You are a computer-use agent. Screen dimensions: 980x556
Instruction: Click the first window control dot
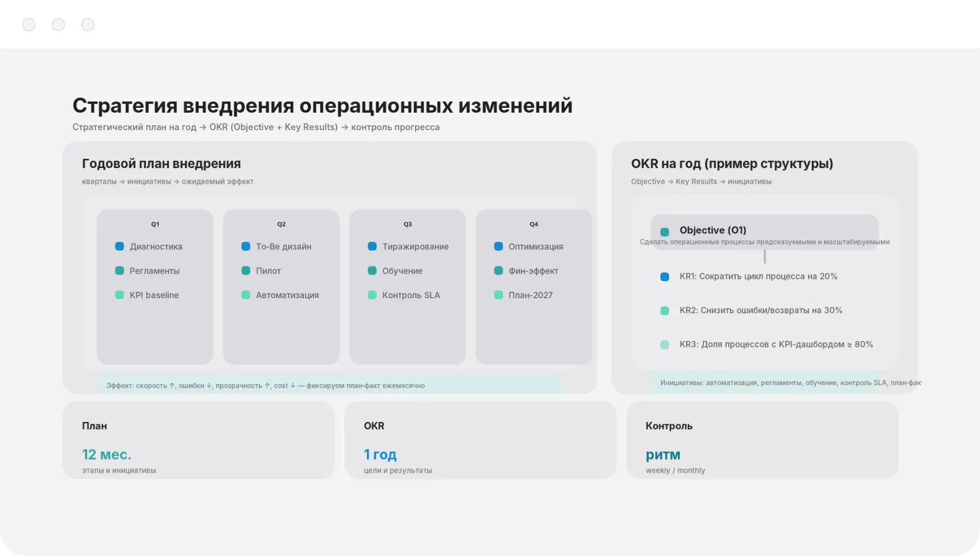coord(29,25)
